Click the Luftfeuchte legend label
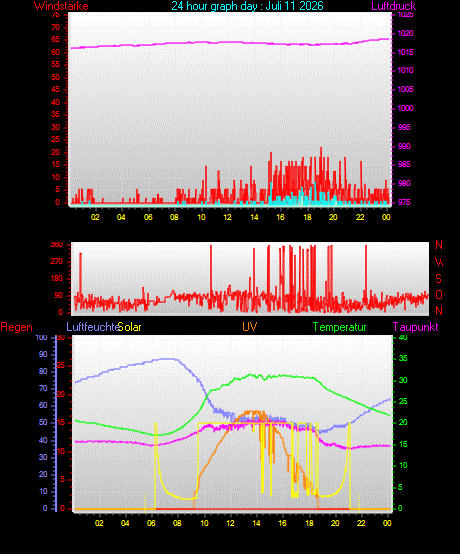Screen dimensions: 460x554 92,327
